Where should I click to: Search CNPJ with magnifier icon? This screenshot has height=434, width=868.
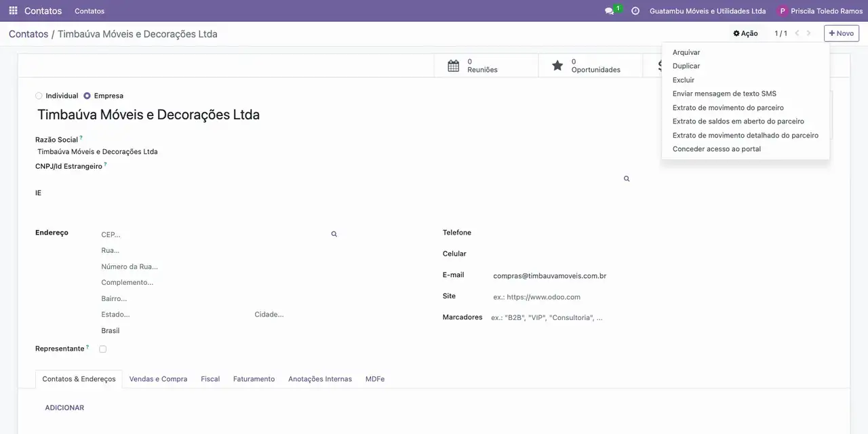point(627,179)
